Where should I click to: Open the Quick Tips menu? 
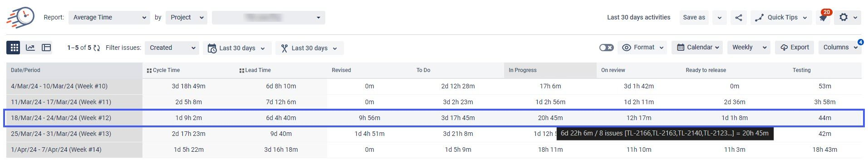pyautogui.click(x=780, y=18)
